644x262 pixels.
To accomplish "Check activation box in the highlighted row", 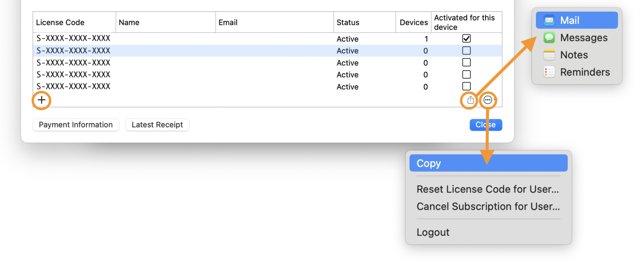I will click(466, 51).
